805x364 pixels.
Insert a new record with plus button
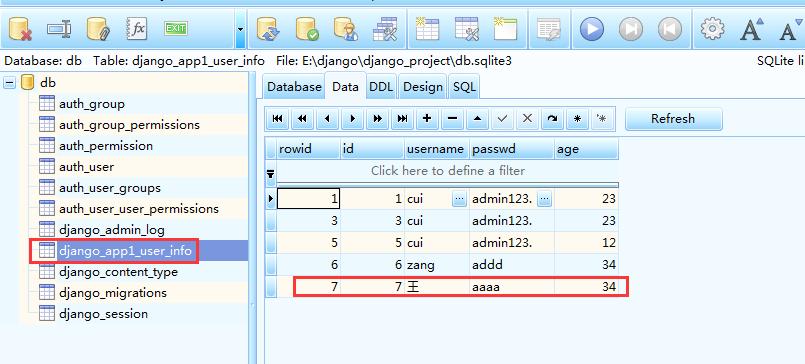coord(427,119)
